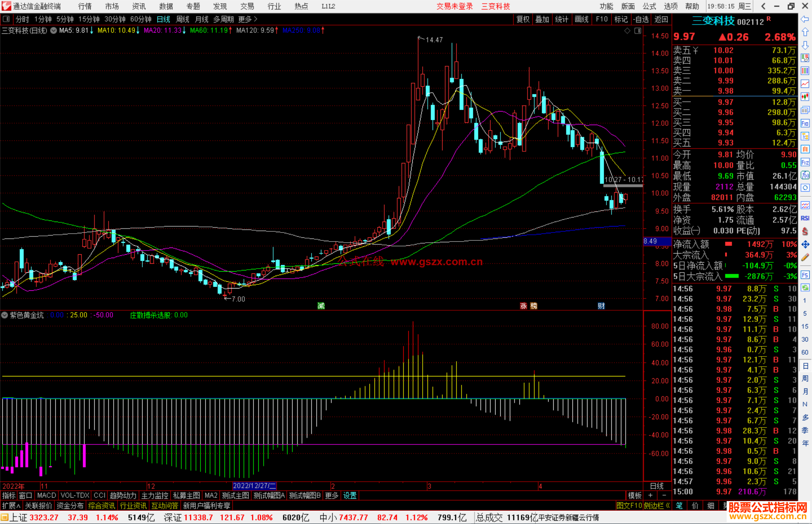Click the F12 trading sidebar icon

coord(805,163)
